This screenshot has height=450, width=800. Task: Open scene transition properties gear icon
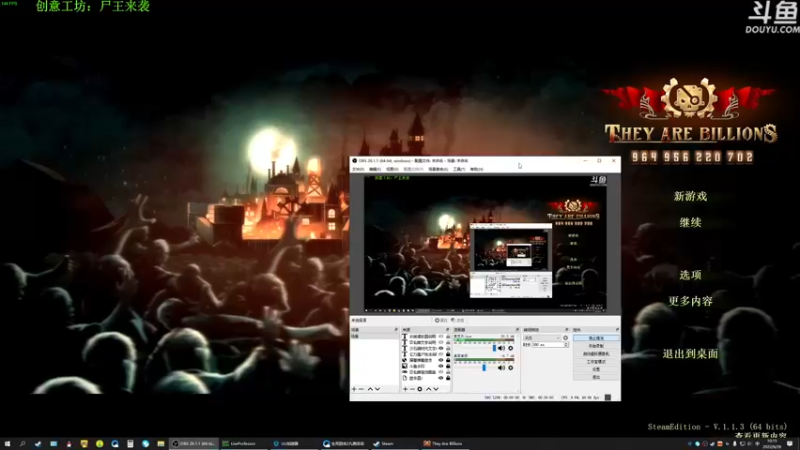(565, 338)
